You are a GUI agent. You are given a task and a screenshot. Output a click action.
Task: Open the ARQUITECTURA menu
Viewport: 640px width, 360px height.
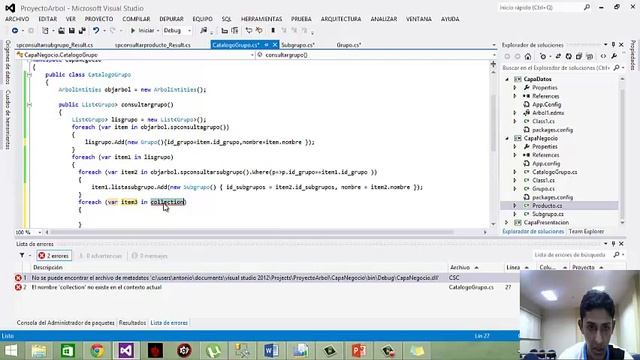click(x=341, y=19)
